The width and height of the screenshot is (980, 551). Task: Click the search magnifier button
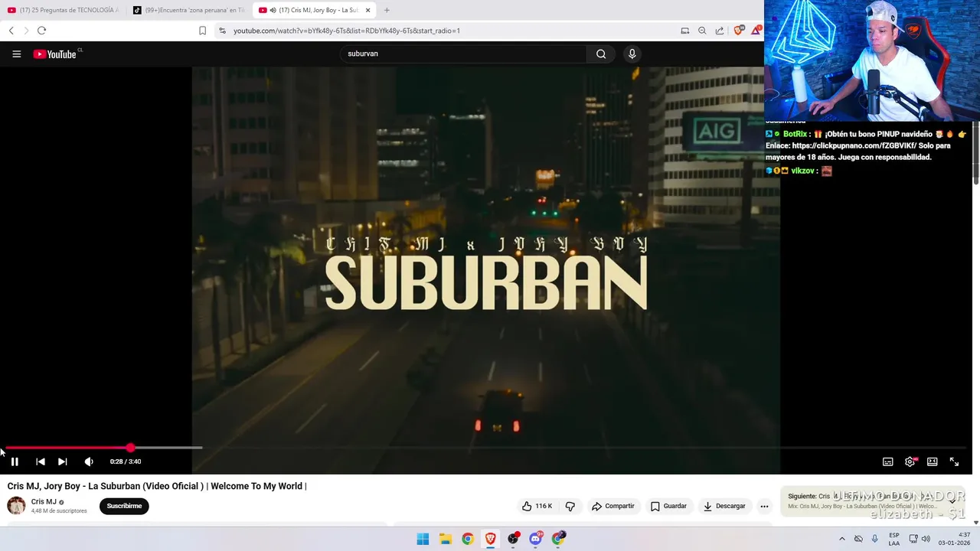[x=601, y=54]
